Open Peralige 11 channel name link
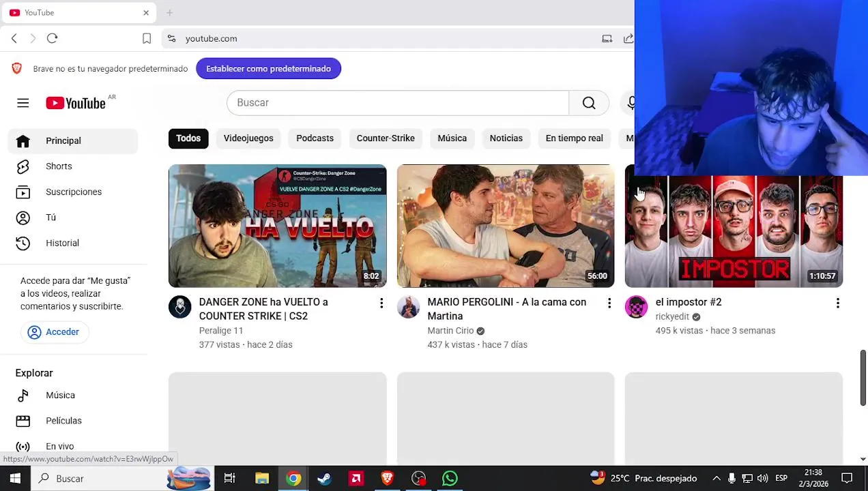 tap(221, 331)
